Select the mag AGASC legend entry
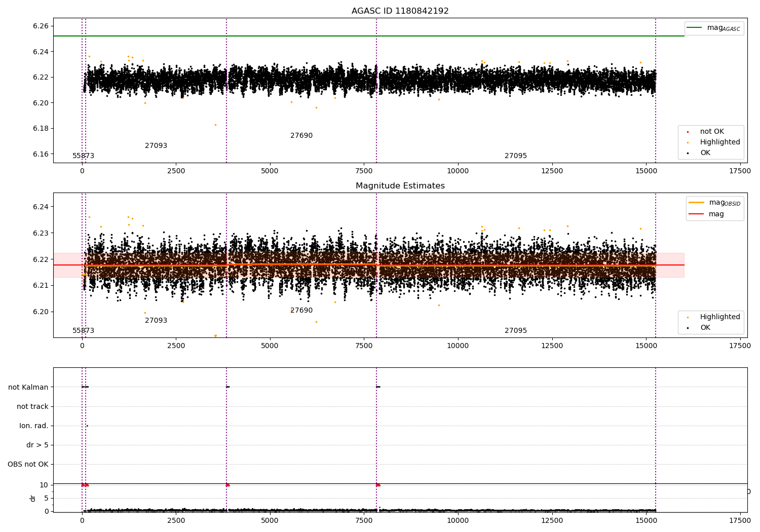This screenshot has height=532, width=760. pyautogui.click(x=714, y=28)
